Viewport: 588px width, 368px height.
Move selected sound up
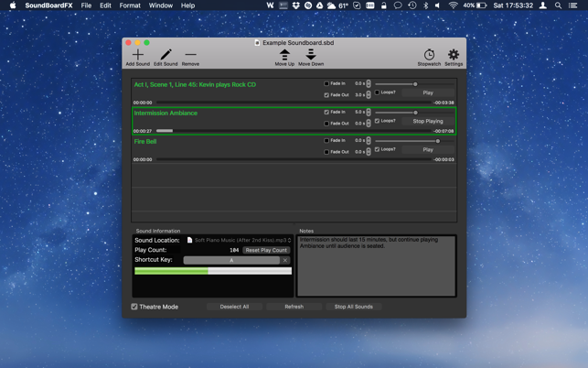tap(284, 55)
